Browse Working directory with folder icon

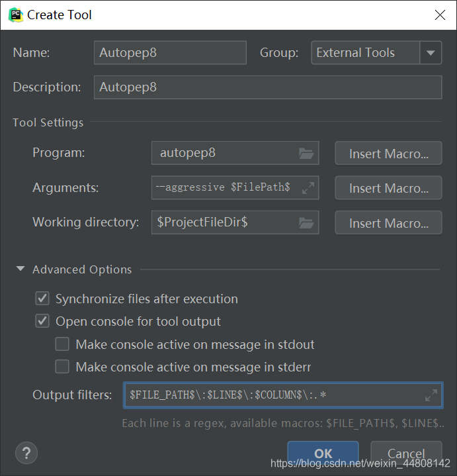[306, 223]
